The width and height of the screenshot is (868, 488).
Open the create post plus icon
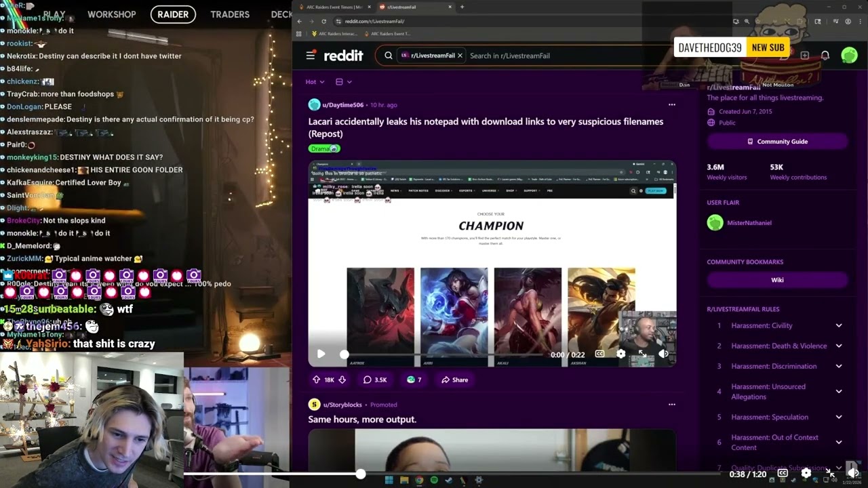tap(805, 56)
